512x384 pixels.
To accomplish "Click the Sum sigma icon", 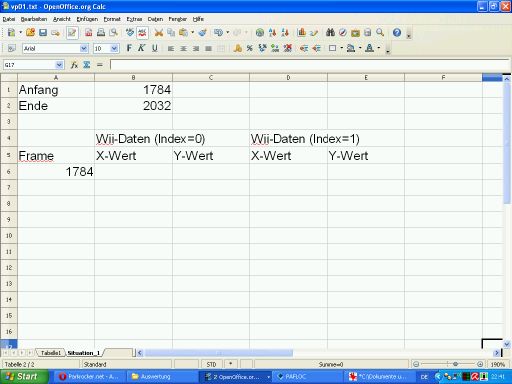I will 87,65.
